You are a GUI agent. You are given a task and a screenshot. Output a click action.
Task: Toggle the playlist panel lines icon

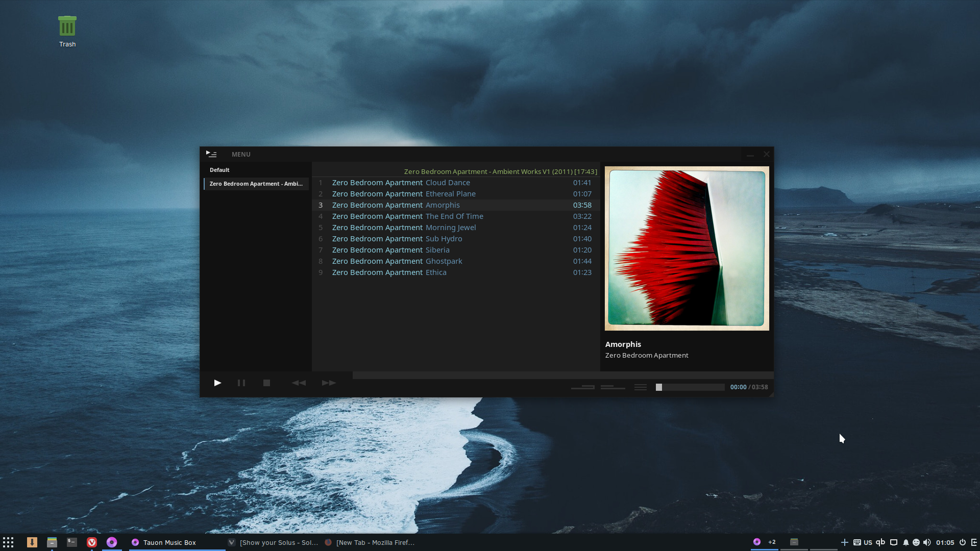pyautogui.click(x=640, y=387)
